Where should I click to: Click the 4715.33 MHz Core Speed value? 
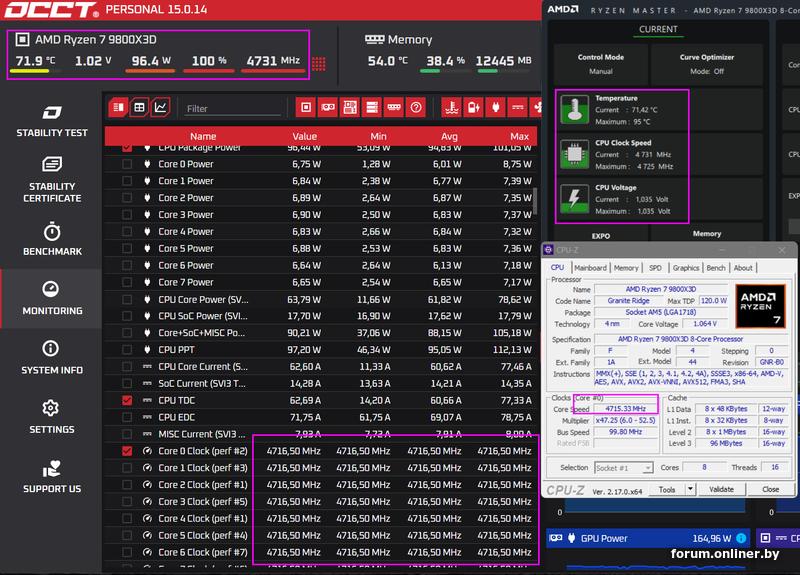pos(626,409)
